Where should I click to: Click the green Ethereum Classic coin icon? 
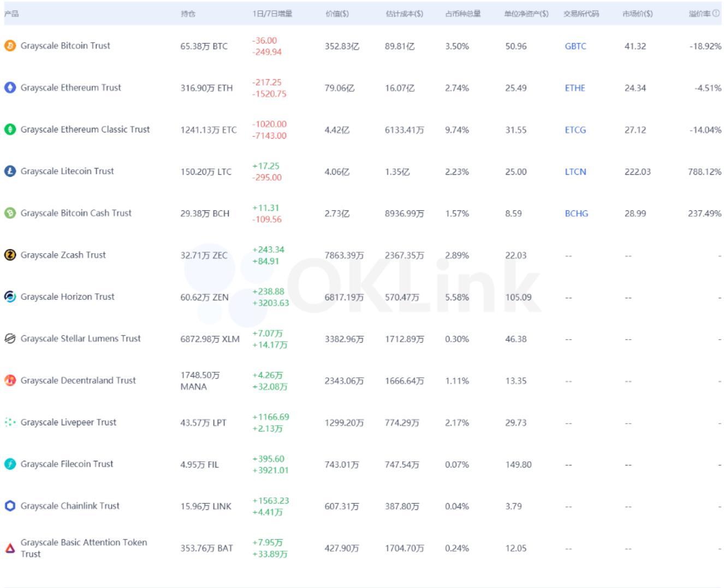[10, 129]
